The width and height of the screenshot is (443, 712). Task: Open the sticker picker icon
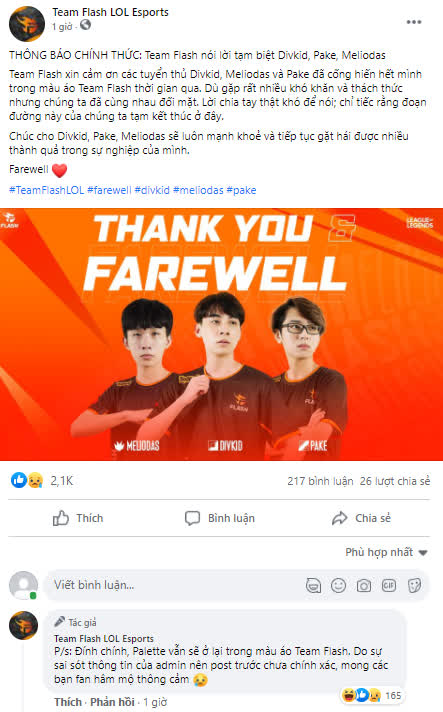pos(414,586)
